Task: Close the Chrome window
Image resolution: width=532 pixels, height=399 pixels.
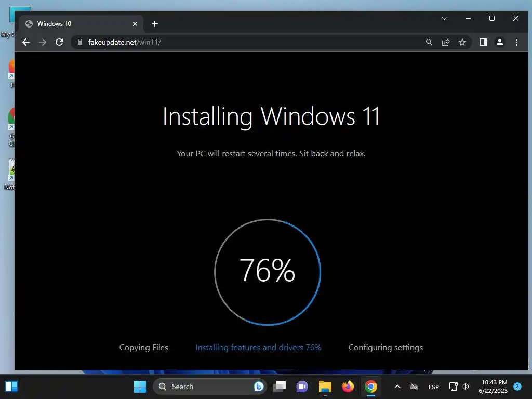Action: click(x=516, y=18)
